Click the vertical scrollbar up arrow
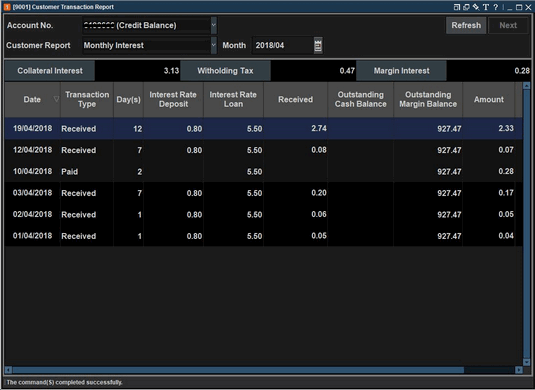535x390 pixels. (x=526, y=86)
